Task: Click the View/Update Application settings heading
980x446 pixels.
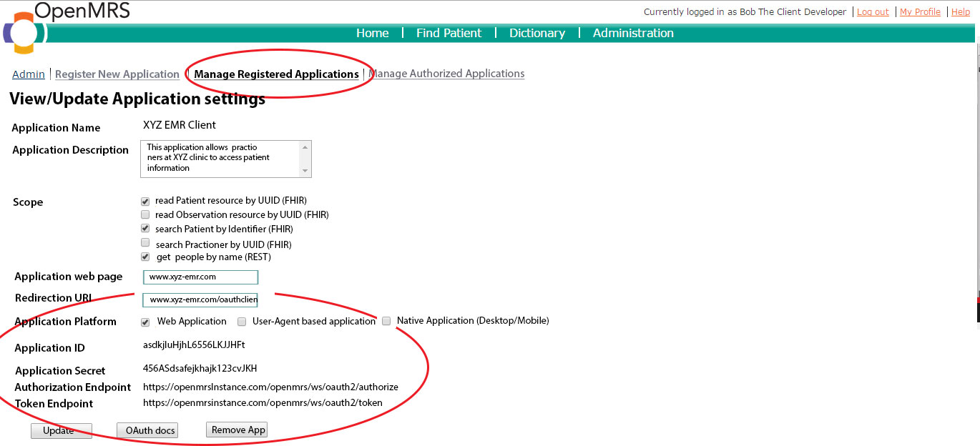Action: point(137,99)
